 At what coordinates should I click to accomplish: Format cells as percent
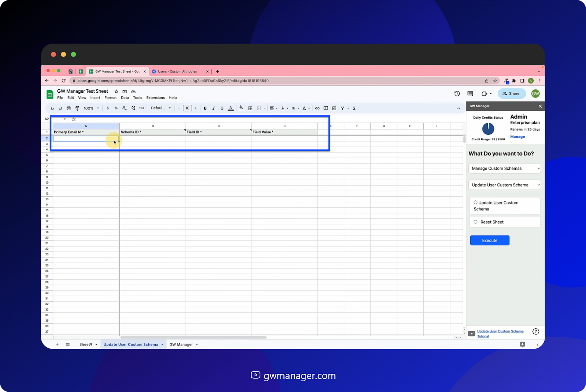coord(116,108)
